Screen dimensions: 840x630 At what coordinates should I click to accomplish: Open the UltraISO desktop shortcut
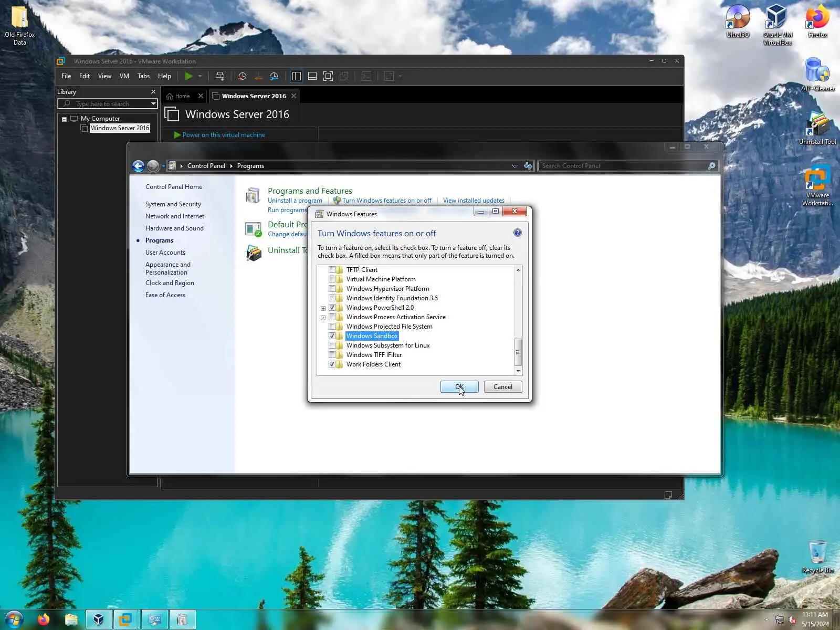[738, 21]
